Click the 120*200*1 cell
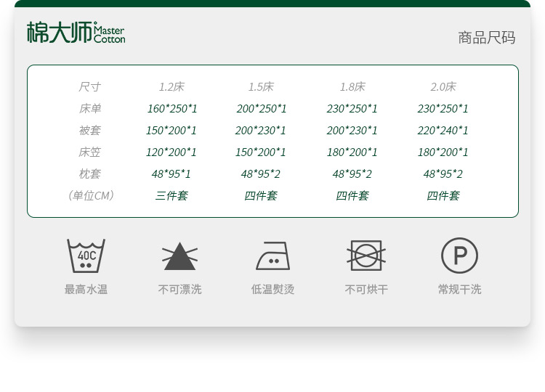Image resolution: width=545 pixels, height=392 pixels. (x=171, y=152)
